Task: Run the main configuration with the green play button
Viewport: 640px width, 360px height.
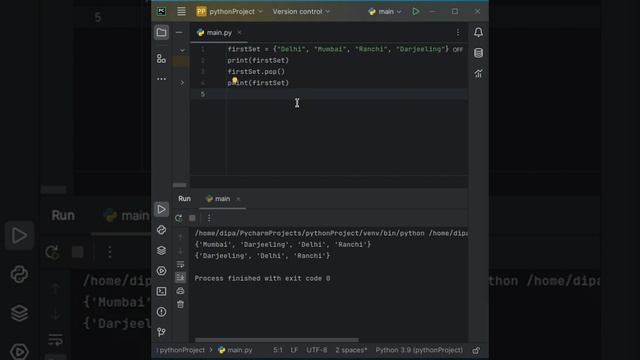Action: click(416, 11)
